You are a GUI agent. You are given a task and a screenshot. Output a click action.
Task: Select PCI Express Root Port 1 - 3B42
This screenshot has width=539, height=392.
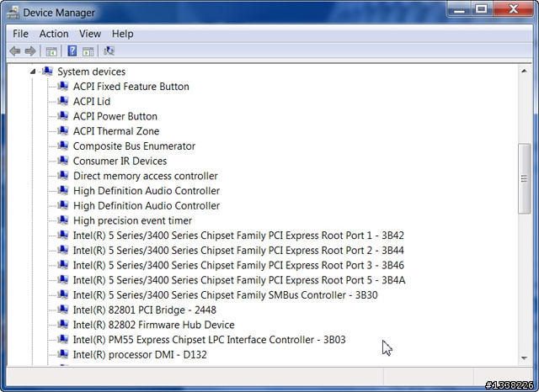click(238, 236)
